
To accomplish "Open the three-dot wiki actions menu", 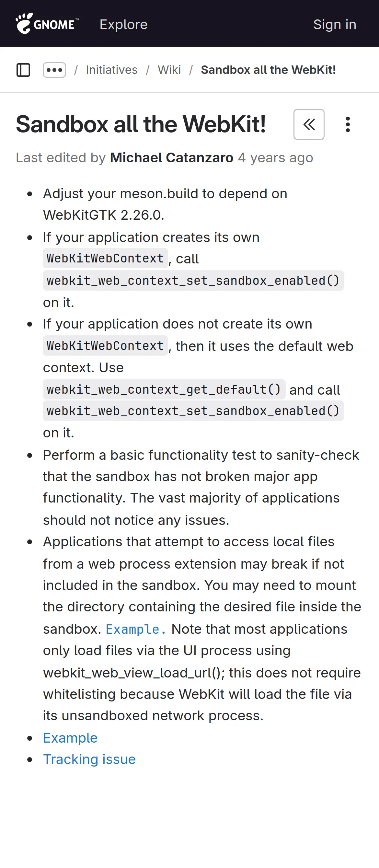I will click(x=348, y=124).
